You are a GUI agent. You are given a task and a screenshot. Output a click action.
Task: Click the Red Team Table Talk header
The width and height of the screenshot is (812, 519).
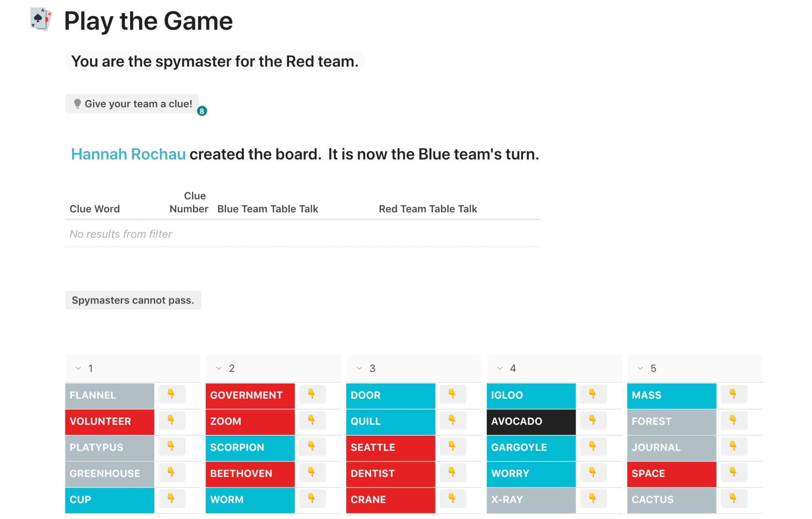(x=428, y=209)
